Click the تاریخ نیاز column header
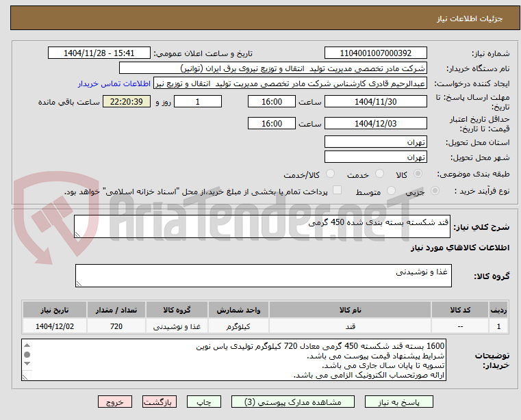Viewport: 521px width, 420px height. [x=55, y=310]
